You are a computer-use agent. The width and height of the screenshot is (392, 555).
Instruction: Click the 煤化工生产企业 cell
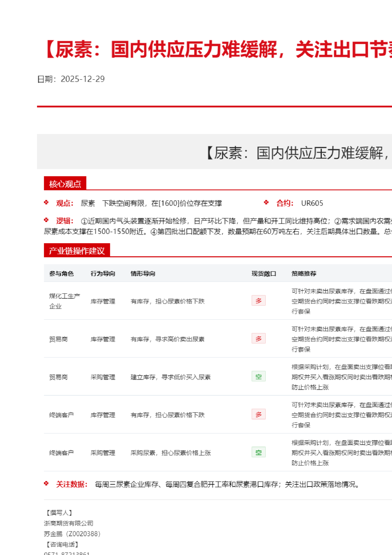(65, 301)
